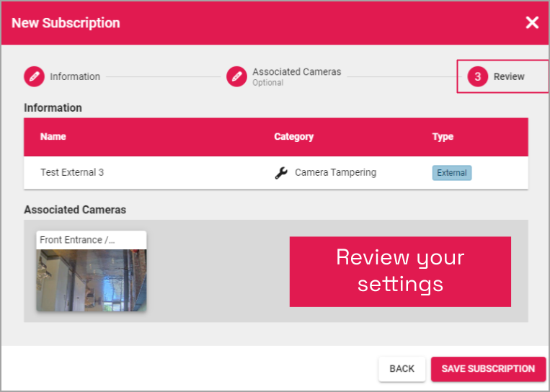Click the Front Entrance camera title
Image resolution: width=550 pixels, height=392 pixels.
click(77, 240)
